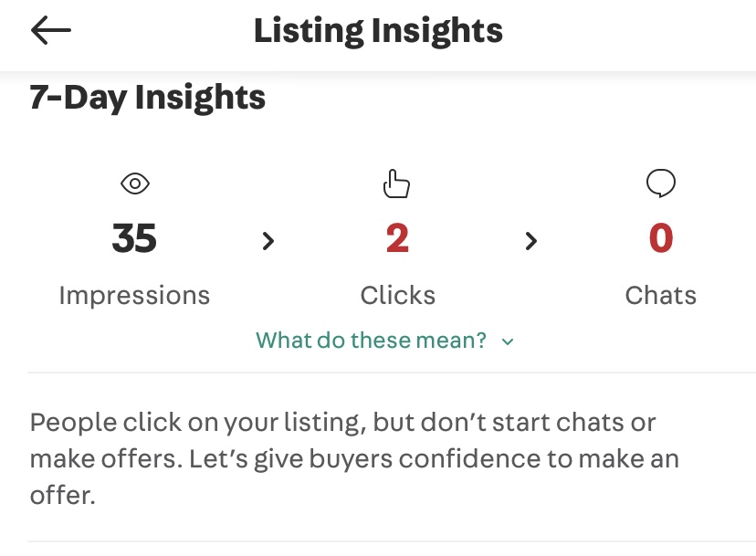Image resolution: width=756 pixels, height=556 pixels.
Task: Click the divider below What do these mean
Action: click(x=392, y=372)
